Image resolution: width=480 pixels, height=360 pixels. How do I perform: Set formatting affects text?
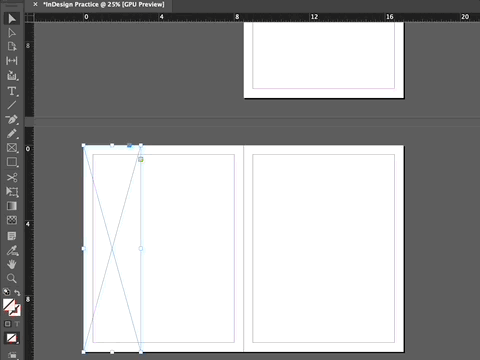tap(17, 324)
